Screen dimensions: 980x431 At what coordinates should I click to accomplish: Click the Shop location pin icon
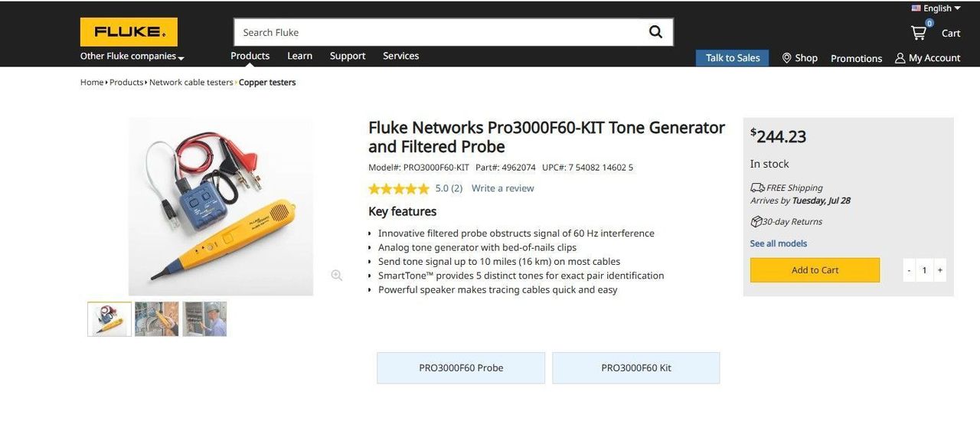[786, 58]
